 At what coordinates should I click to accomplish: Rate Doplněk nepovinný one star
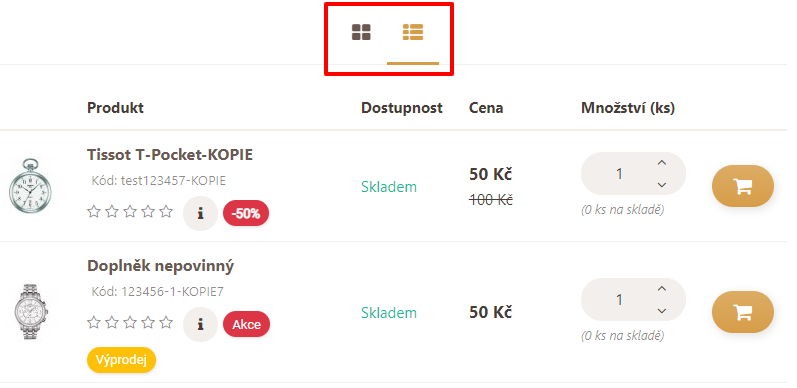click(x=94, y=322)
